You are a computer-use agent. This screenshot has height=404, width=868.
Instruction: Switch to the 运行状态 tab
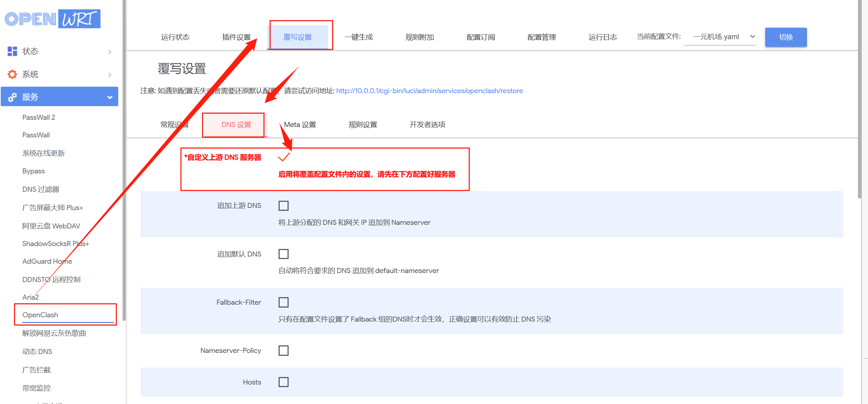[175, 37]
